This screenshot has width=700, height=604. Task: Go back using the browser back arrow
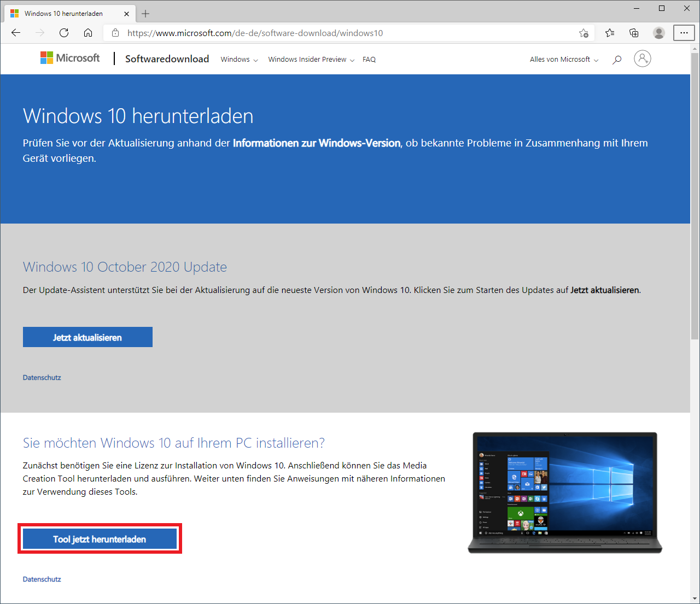tap(16, 33)
